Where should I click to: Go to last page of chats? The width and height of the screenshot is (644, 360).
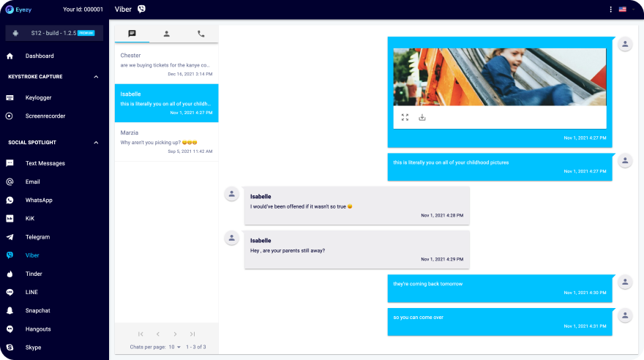click(x=192, y=334)
